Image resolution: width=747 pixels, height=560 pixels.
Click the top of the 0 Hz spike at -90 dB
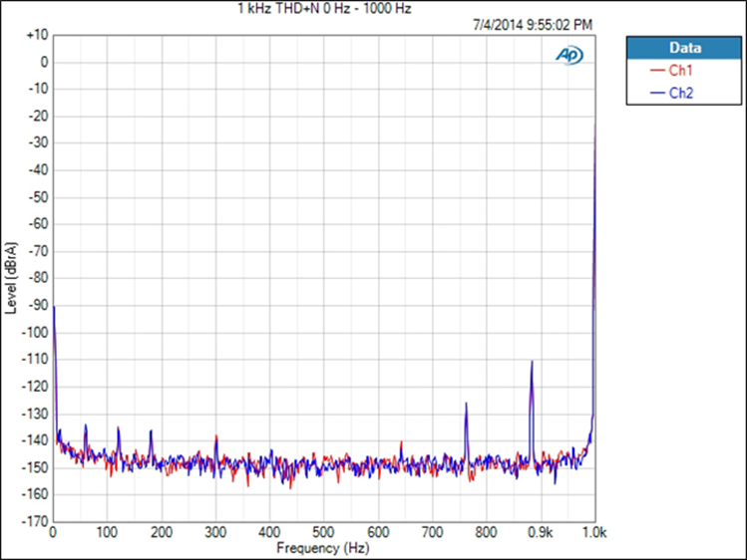[54, 306]
